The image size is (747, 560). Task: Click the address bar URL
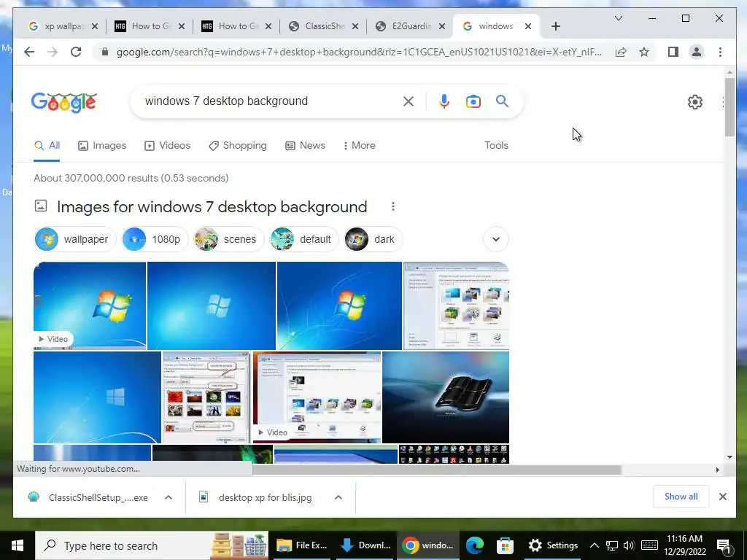(359, 52)
